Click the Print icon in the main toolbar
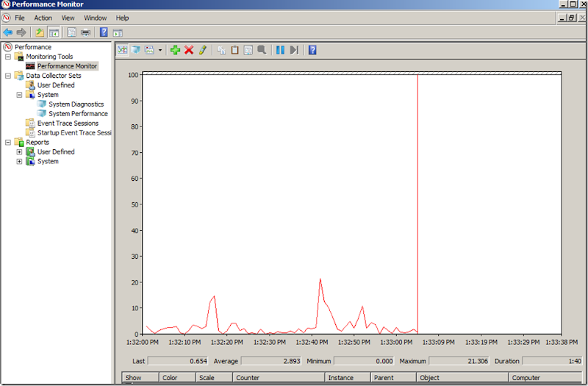The image size is (588, 386). tap(85, 32)
